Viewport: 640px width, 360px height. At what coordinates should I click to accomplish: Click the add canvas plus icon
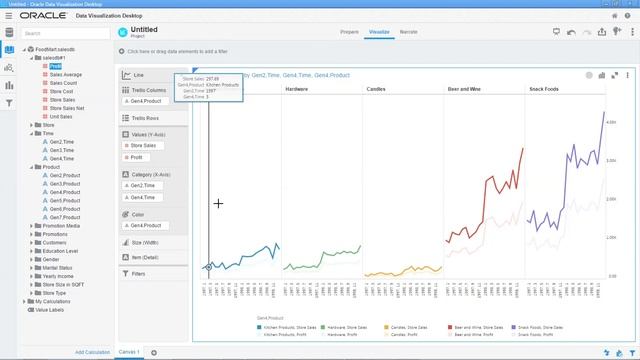pyautogui.click(x=154, y=353)
